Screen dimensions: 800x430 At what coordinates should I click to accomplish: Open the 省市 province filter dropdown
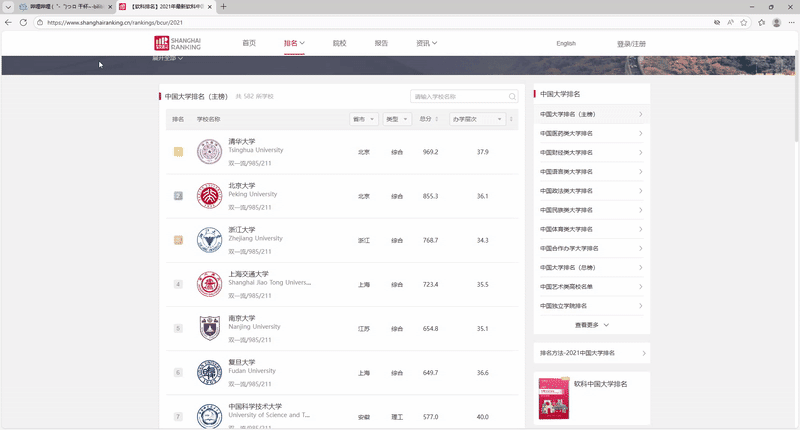364,119
